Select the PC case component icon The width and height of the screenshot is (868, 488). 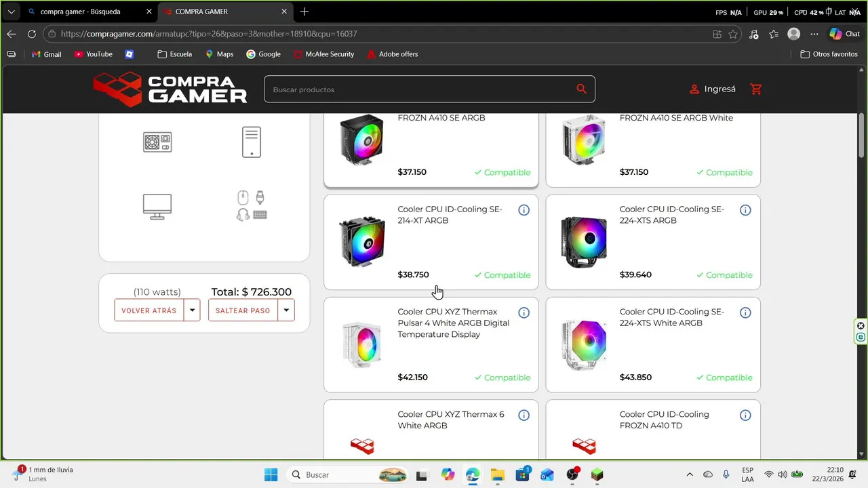pos(252,142)
